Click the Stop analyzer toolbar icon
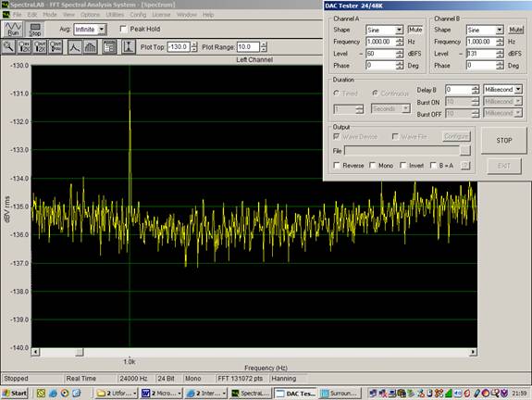This screenshot has width=532, height=400. [x=34, y=29]
